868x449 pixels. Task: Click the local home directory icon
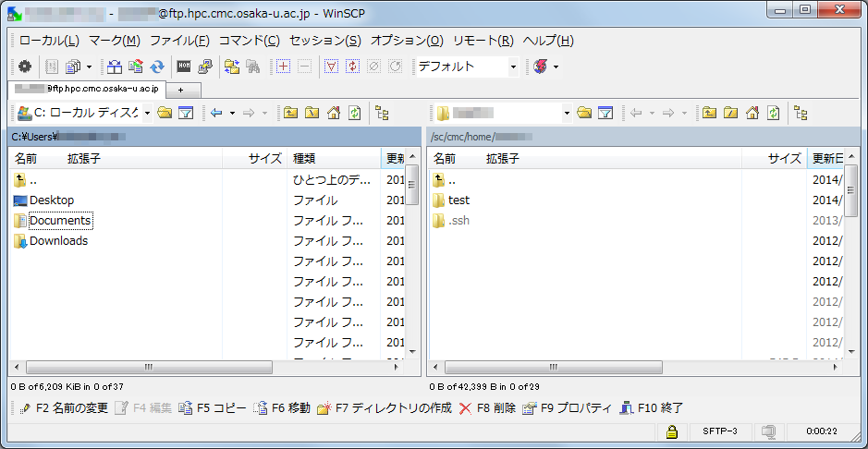click(334, 113)
